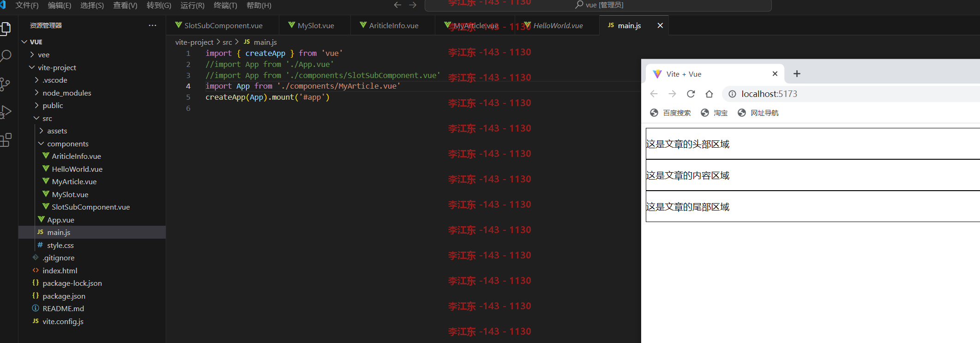
Task: Open MySlot.vue in the file tree
Action: pos(92,194)
